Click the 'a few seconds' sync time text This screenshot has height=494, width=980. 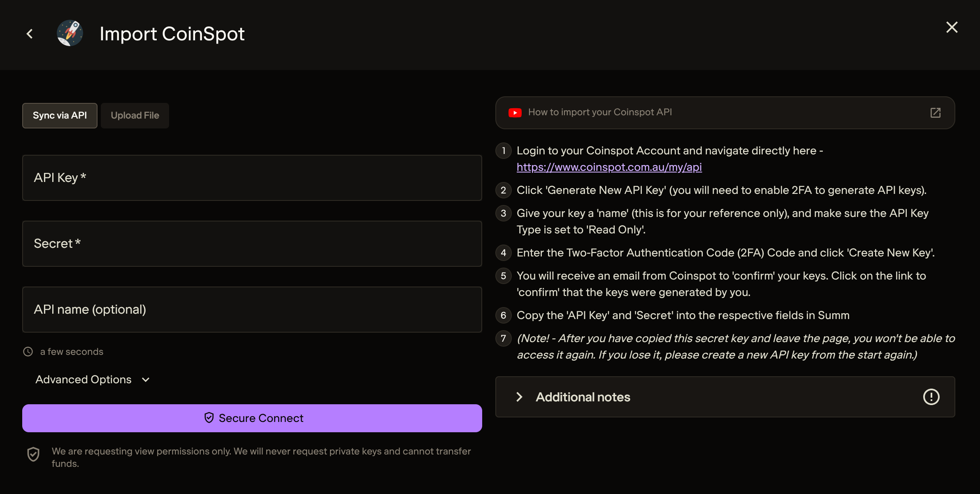pos(72,352)
